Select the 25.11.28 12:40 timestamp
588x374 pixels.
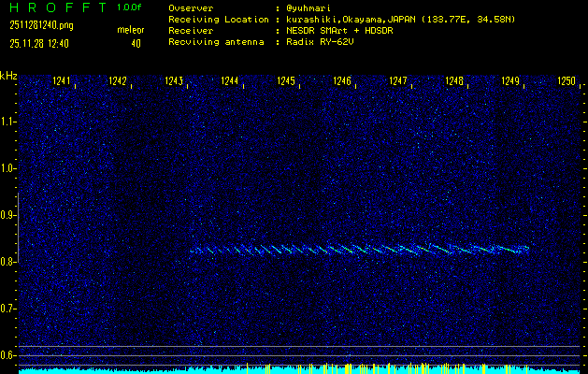click(x=41, y=43)
